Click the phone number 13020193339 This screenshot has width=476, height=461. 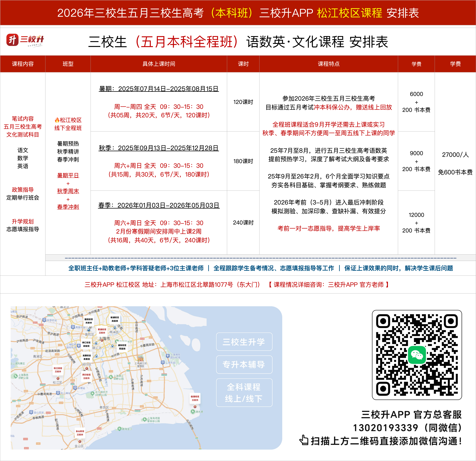pos(385,428)
